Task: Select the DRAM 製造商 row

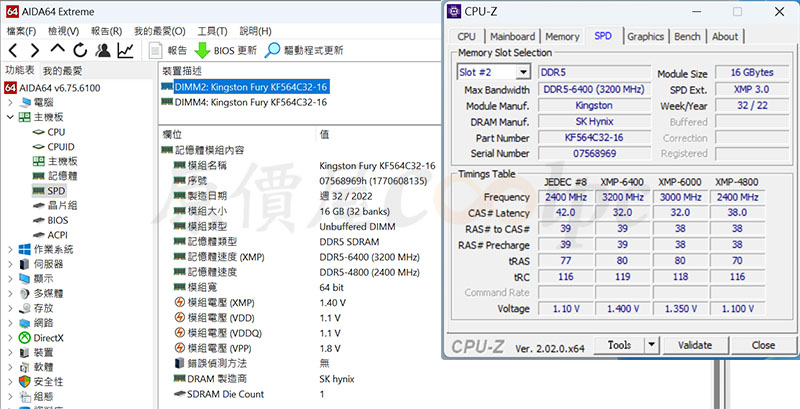Action: 300,379
